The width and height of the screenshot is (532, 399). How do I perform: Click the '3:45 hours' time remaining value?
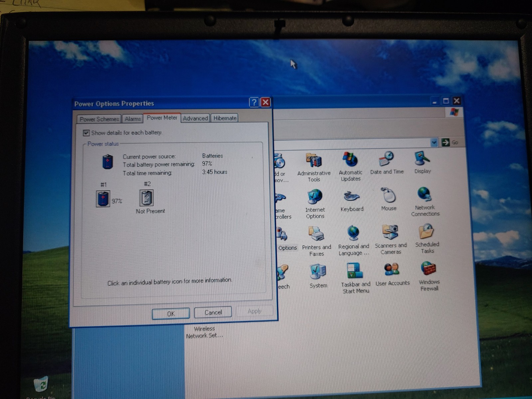(x=215, y=172)
